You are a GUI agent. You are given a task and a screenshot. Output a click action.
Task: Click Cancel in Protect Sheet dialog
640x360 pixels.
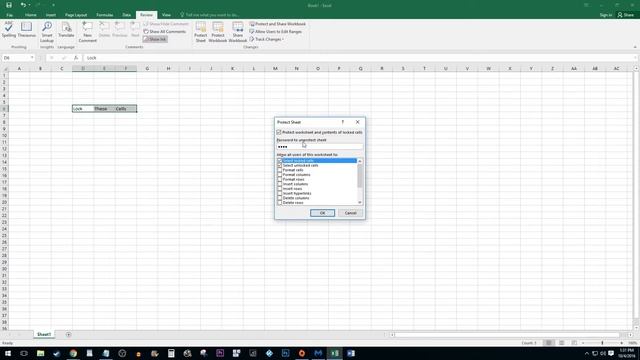(350, 213)
